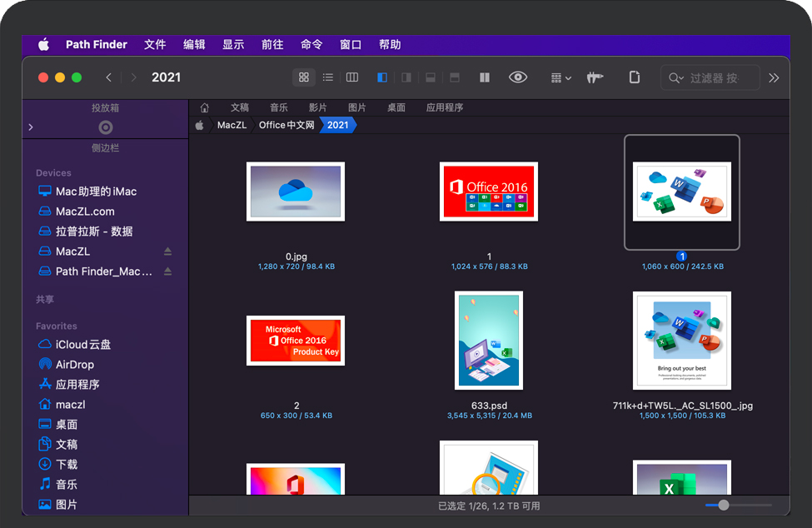This screenshot has height=528, width=812.
Task: Open the 窗口 menu
Action: tap(351, 44)
